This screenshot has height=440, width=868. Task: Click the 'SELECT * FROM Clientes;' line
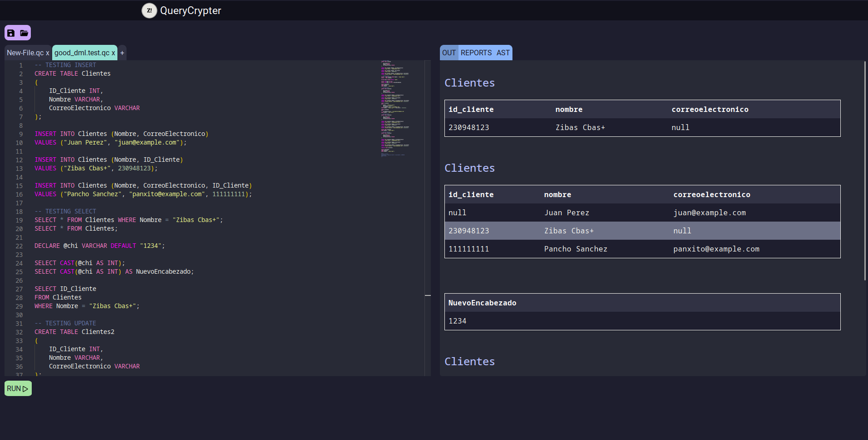coord(76,228)
